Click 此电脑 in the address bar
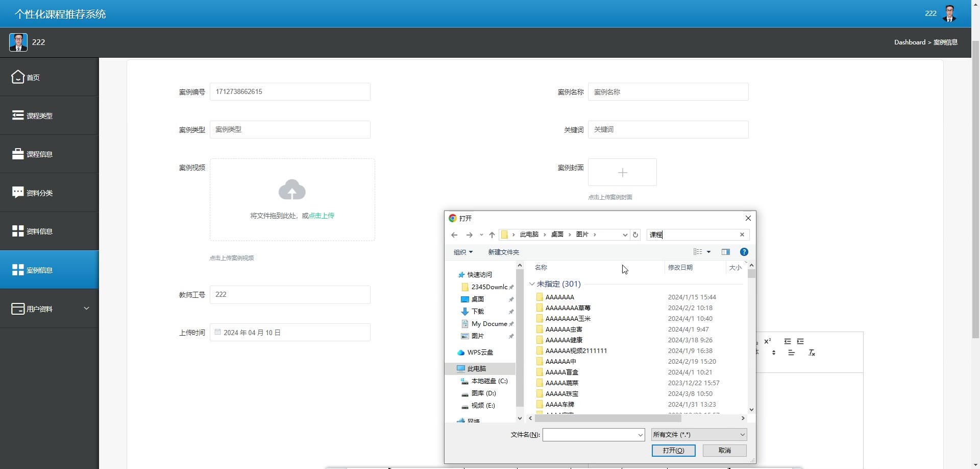980x469 pixels. (529, 235)
